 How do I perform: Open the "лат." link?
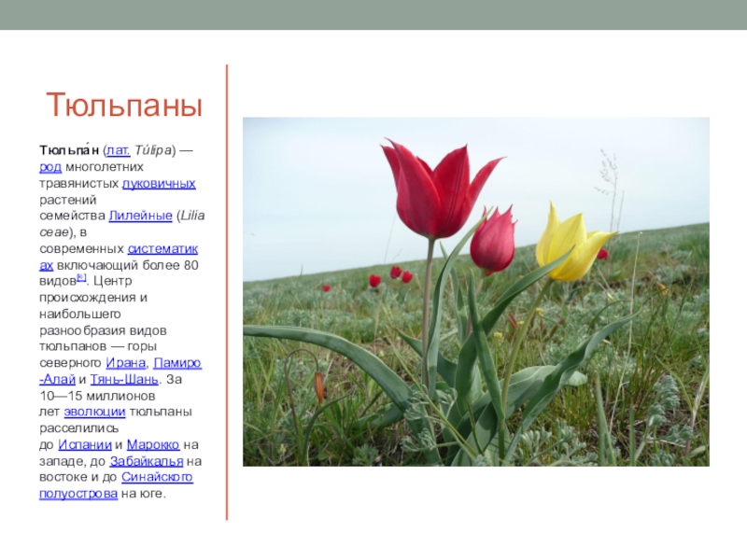click(x=118, y=149)
